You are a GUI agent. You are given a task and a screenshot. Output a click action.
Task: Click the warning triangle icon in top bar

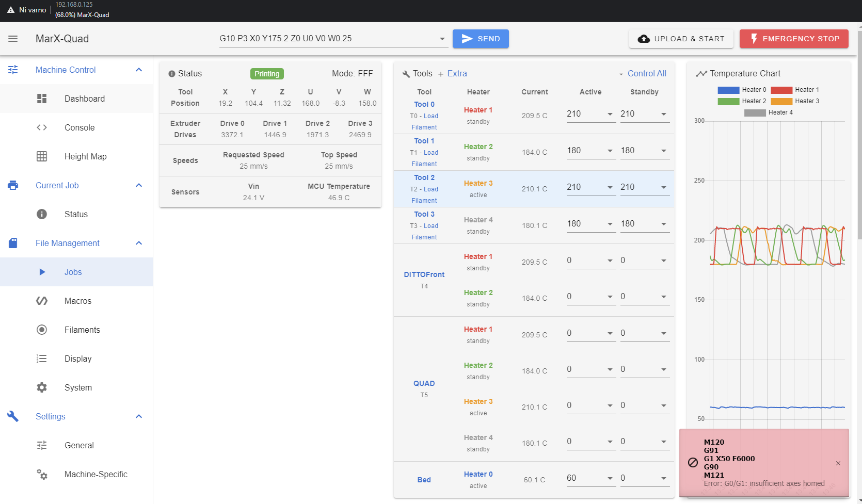(11, 10)
